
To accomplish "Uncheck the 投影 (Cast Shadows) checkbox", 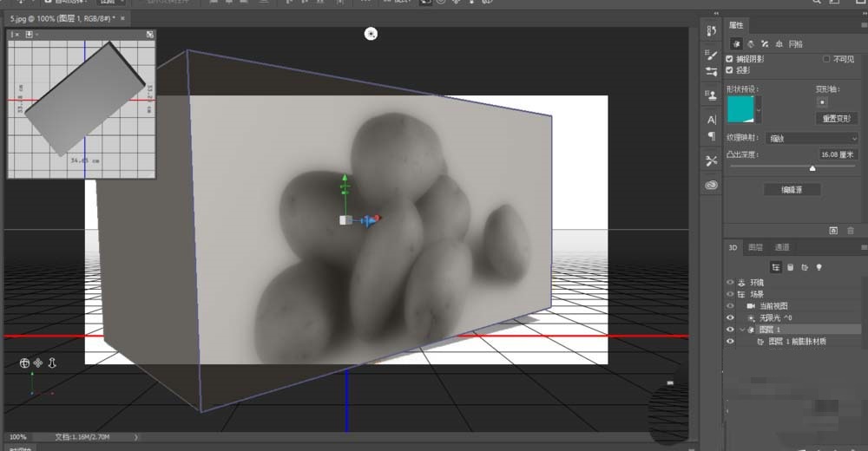I will point(730,70).
